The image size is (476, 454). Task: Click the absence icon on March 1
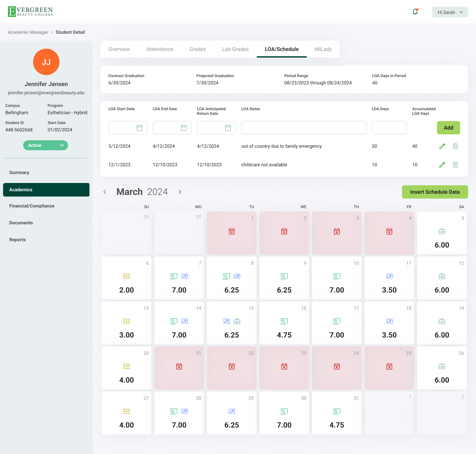232,231
